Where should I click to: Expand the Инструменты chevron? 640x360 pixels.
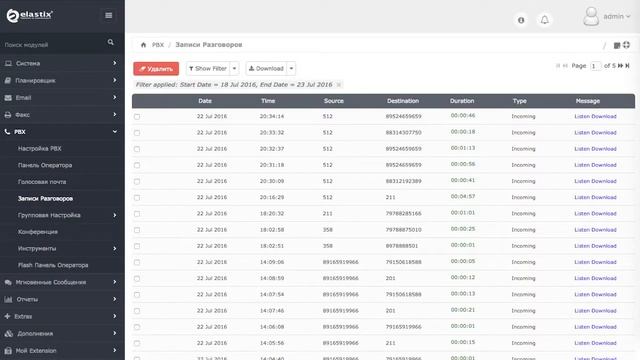point(115,249)
